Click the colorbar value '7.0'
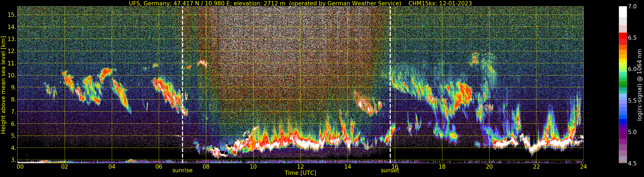This screenshot has width=644, height=177. tap(632, 6)
